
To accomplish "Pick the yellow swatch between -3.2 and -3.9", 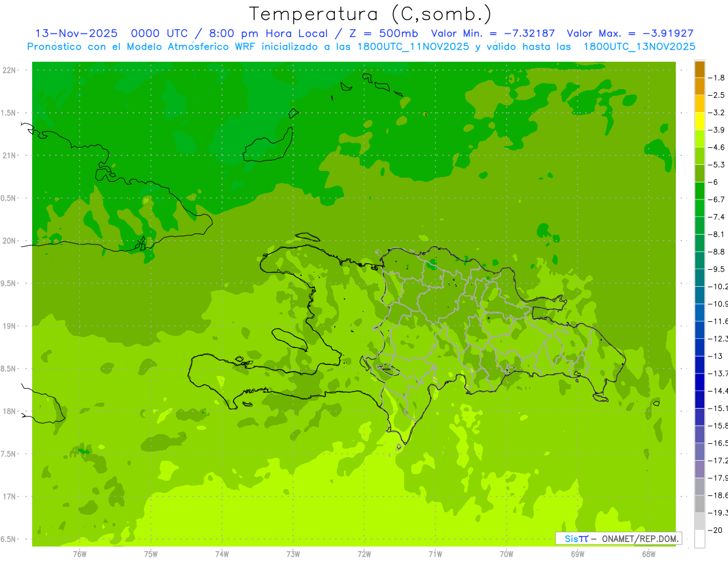I will tap(699, 121).
